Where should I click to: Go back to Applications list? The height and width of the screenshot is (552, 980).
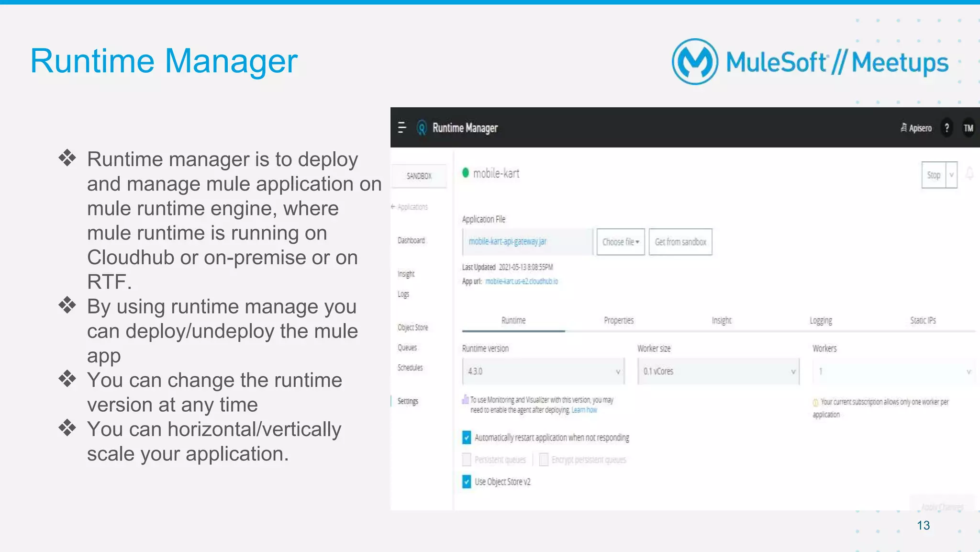410,207
